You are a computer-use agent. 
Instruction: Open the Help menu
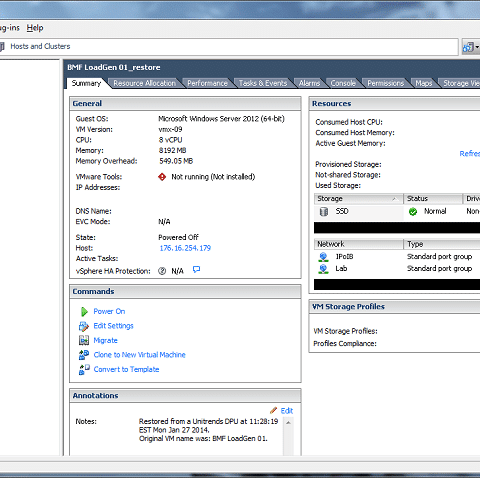(x=35, y=28)
